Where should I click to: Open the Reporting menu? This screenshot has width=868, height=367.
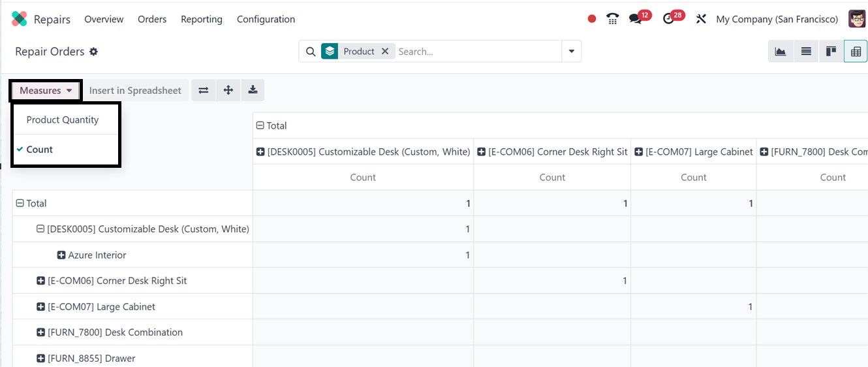[x=201, y=20]
